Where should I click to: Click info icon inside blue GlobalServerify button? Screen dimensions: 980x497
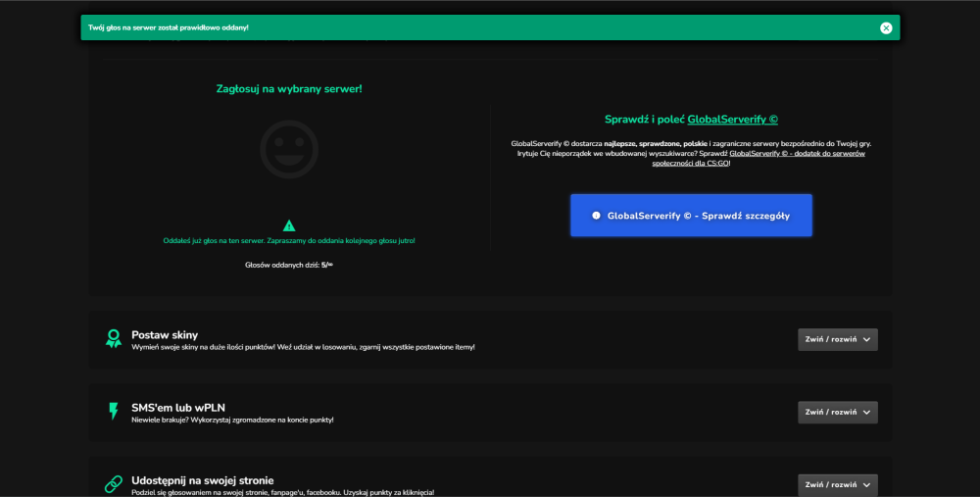[596, 216]
